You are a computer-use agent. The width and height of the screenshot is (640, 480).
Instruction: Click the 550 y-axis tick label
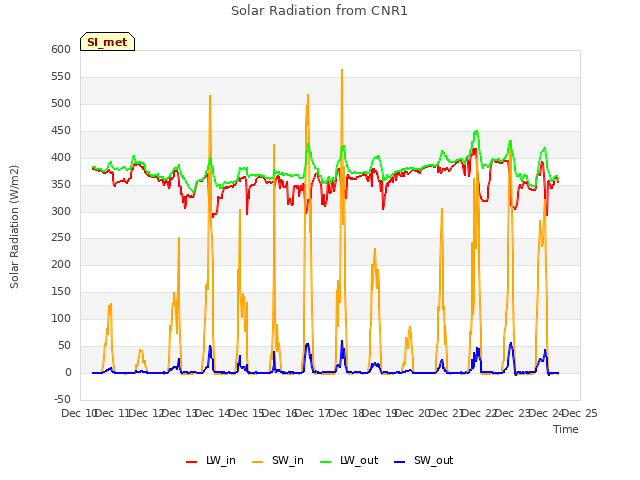(61, 76)
